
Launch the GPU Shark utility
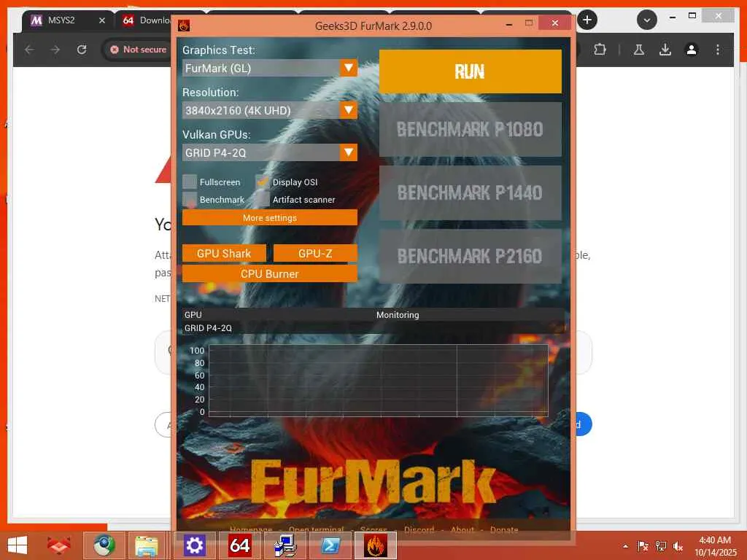point(224,253)
